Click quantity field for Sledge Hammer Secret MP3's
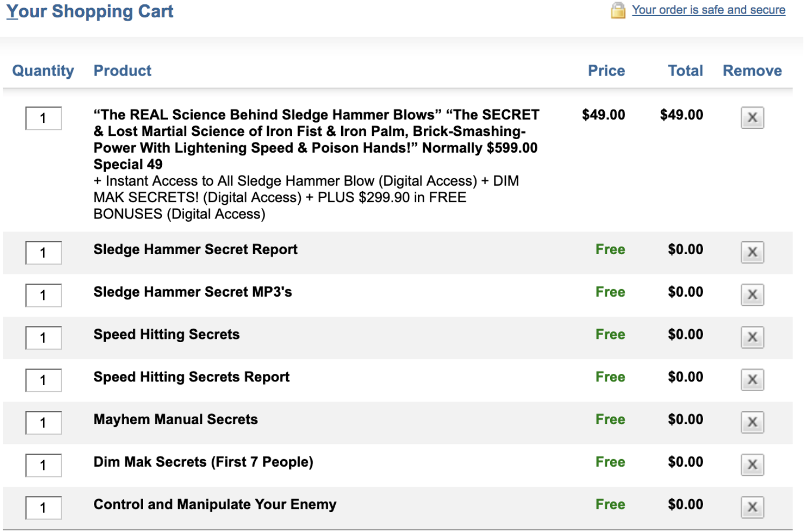812x532 pixels. tap(44, 295)
